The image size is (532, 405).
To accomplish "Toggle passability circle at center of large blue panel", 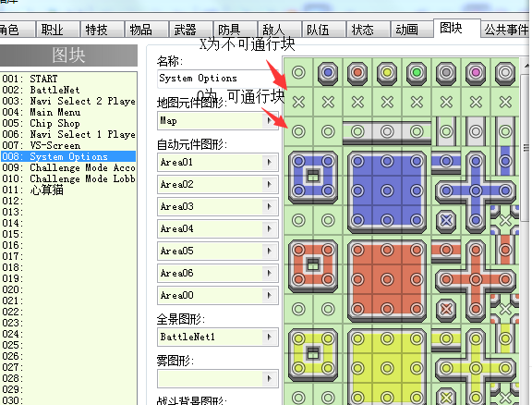I will coord(387,190).
